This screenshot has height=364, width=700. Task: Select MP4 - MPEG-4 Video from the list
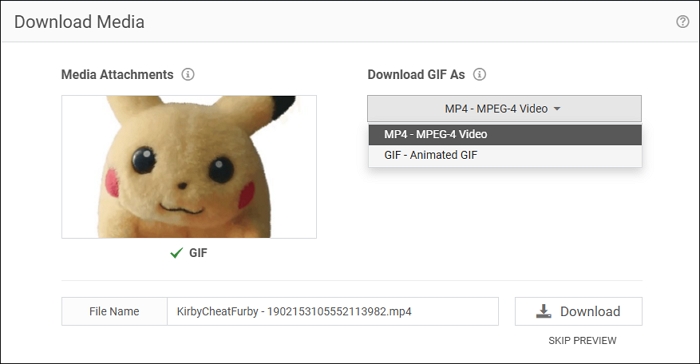[x=505, y=134]
